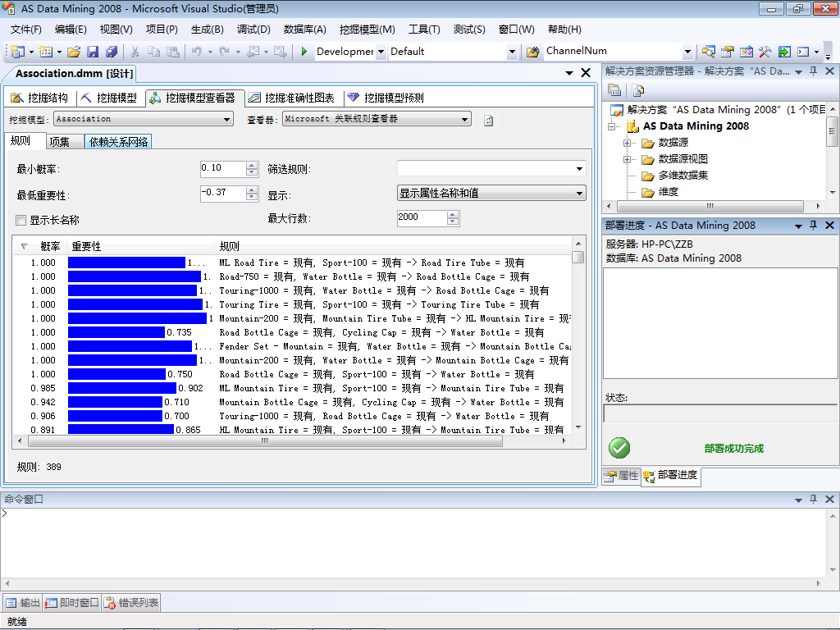
Task: Click the 最大行数 input field
Action: 422,217
